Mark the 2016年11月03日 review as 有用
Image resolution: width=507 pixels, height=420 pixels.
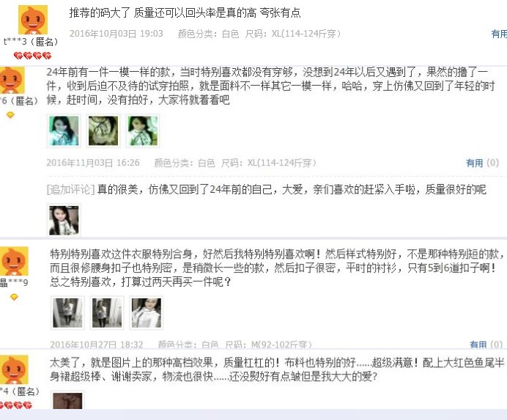point(474,163)
